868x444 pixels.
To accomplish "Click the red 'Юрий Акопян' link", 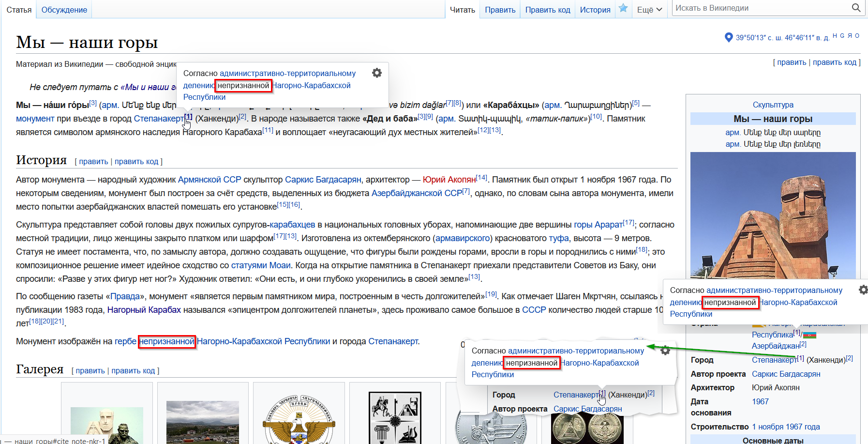I will click(449, 180).
